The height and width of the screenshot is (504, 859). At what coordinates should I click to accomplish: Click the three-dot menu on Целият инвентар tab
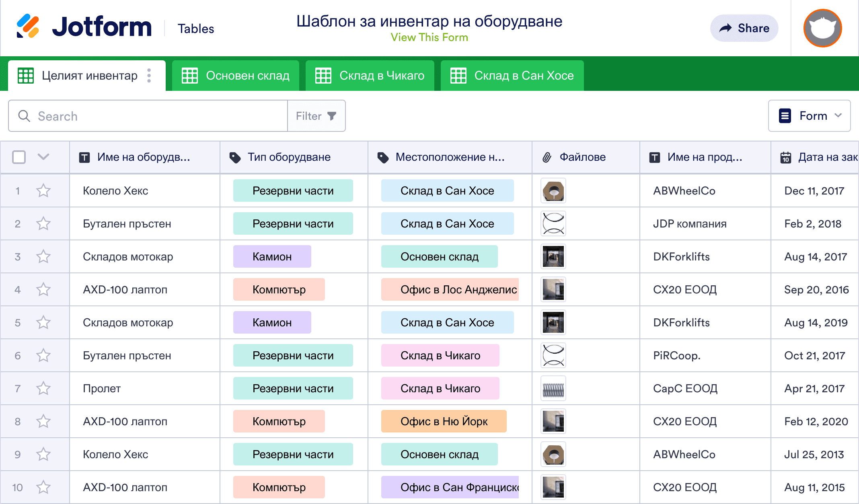pos(149,76)
